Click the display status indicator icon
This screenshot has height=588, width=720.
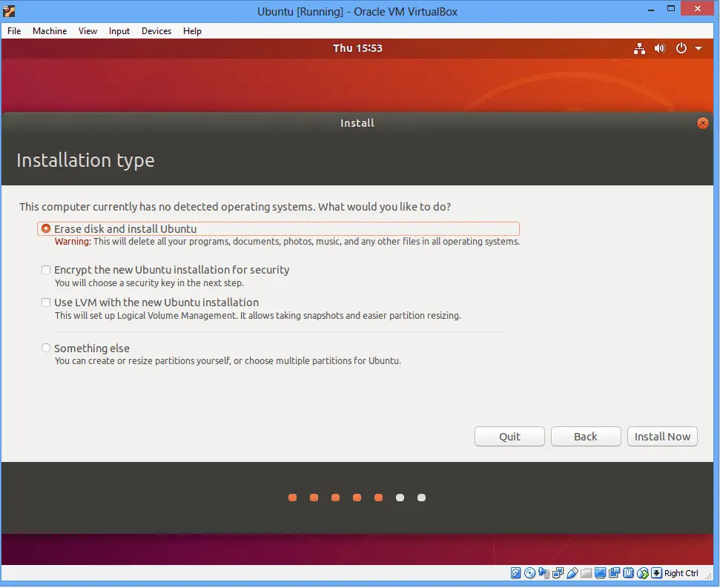point(600,573)
